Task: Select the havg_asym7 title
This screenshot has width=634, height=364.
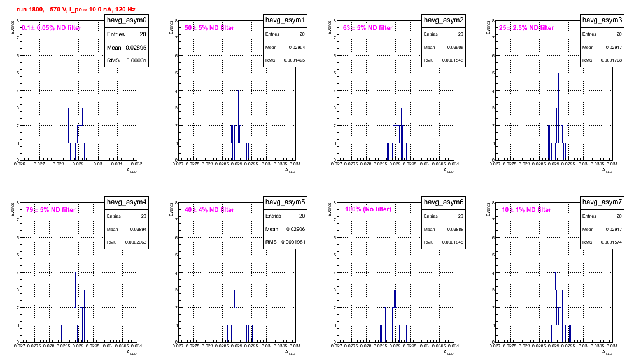Action: [602, 202]
